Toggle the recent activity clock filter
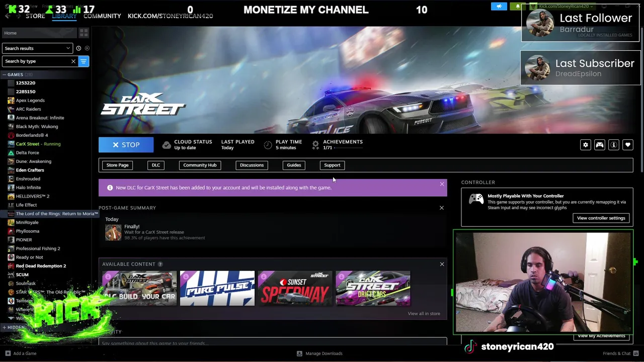The width and height of the screenshot is (644, 362). (78, 48)
